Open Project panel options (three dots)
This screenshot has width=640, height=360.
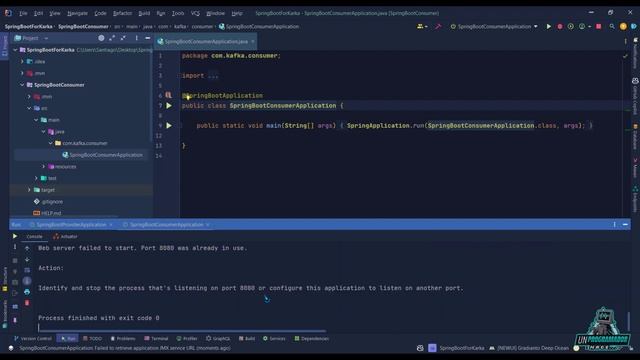coord(136,38)
